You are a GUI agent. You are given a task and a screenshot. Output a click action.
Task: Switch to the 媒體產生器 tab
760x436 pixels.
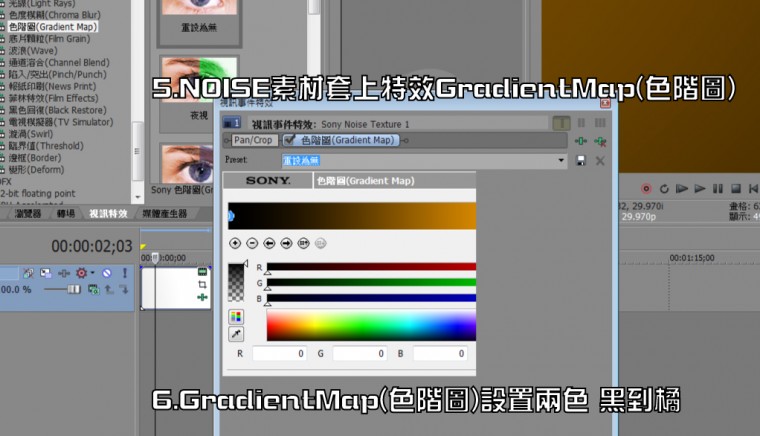(x=164, y=213)
